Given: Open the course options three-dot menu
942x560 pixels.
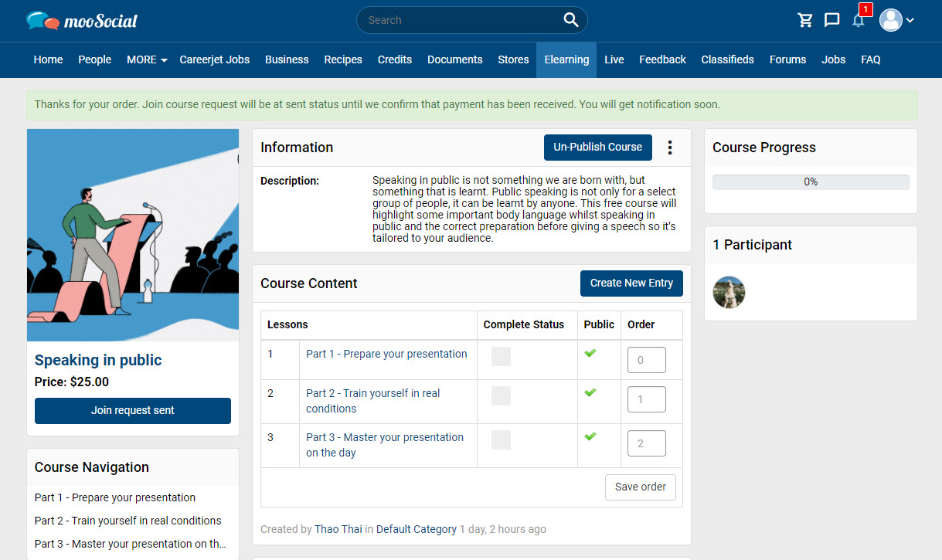Looking at the screenshot, I should click(670, 148).
